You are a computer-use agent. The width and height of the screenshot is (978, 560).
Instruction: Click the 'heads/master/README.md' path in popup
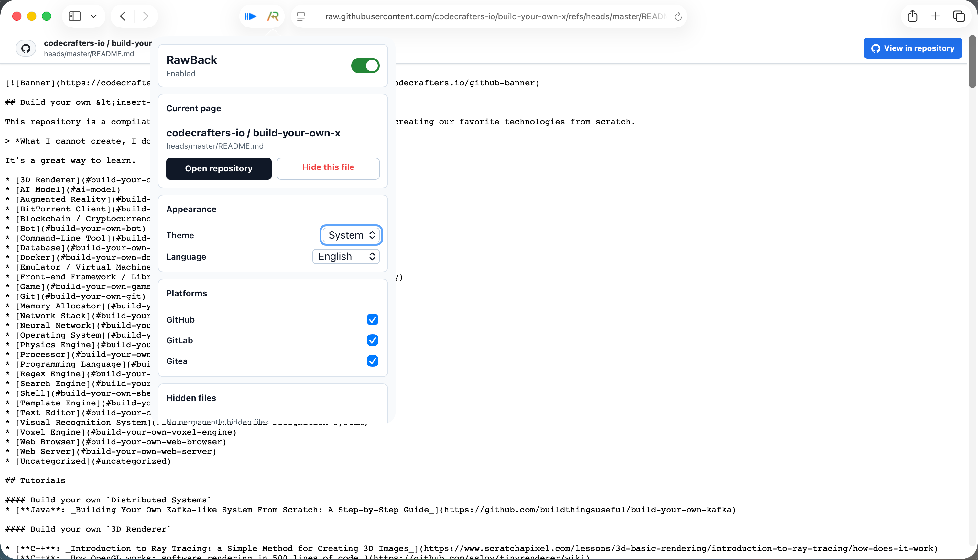pos(215,146)
